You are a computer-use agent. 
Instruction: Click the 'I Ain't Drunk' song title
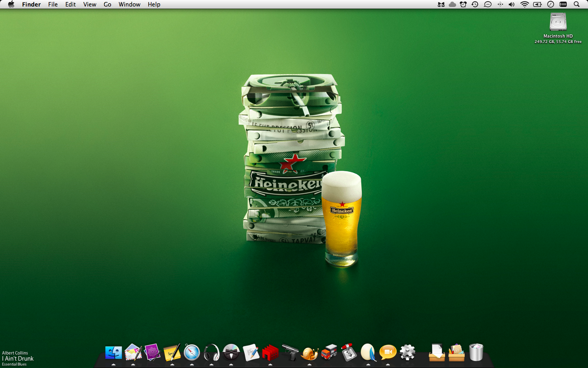click(x=18, y=359)
